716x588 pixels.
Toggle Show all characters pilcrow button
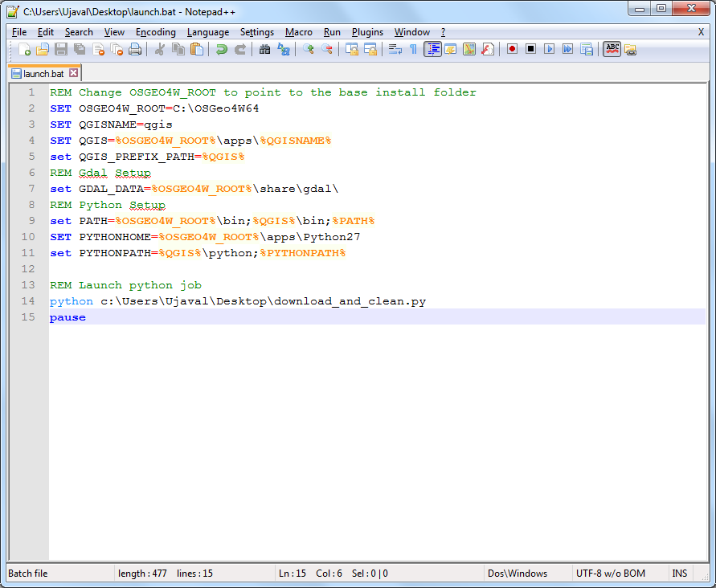(x=413, y=49)
